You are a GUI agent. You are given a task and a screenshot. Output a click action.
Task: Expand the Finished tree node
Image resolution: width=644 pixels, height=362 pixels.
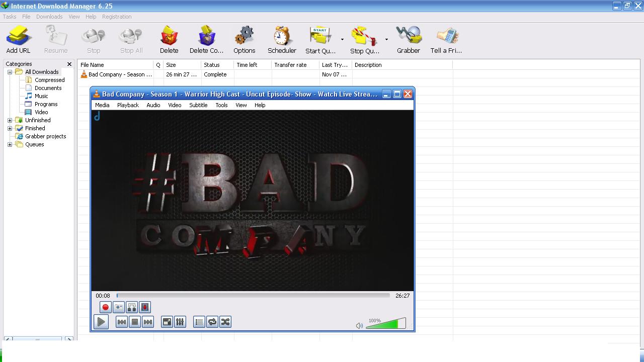click(10, 128)
